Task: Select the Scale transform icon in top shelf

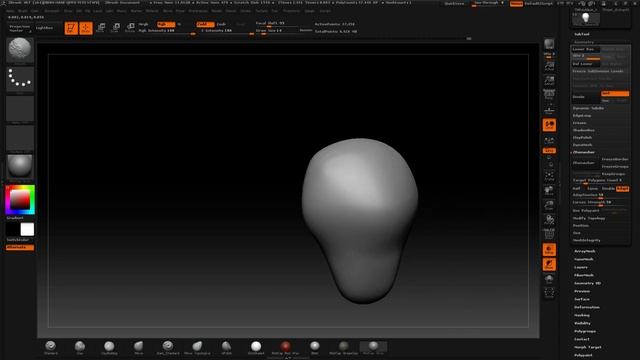Action: point(116,28)
